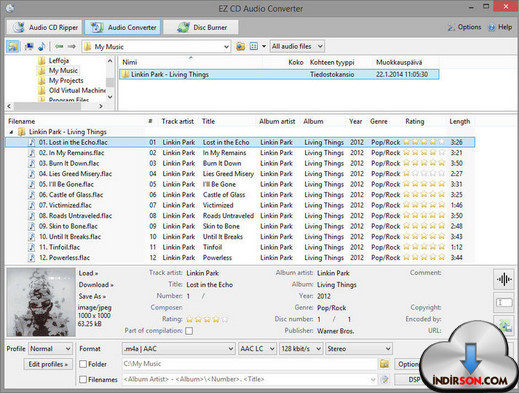The height and width of the screenshot is (393, 519).
Task: Set star rating on Lies Greed Misery row
Action: 424,174
